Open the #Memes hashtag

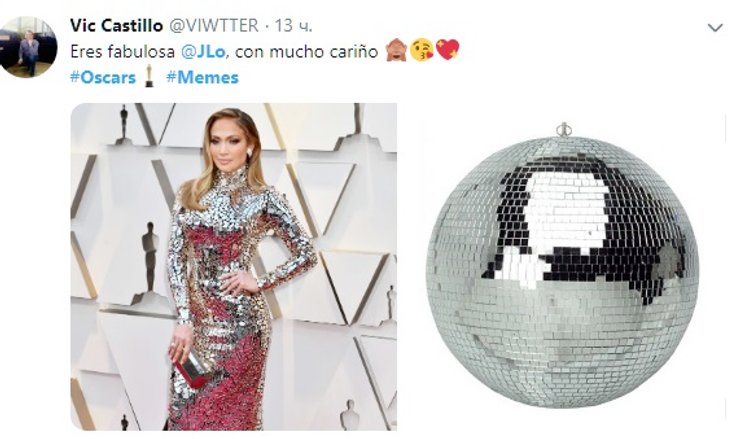(202, 77)
